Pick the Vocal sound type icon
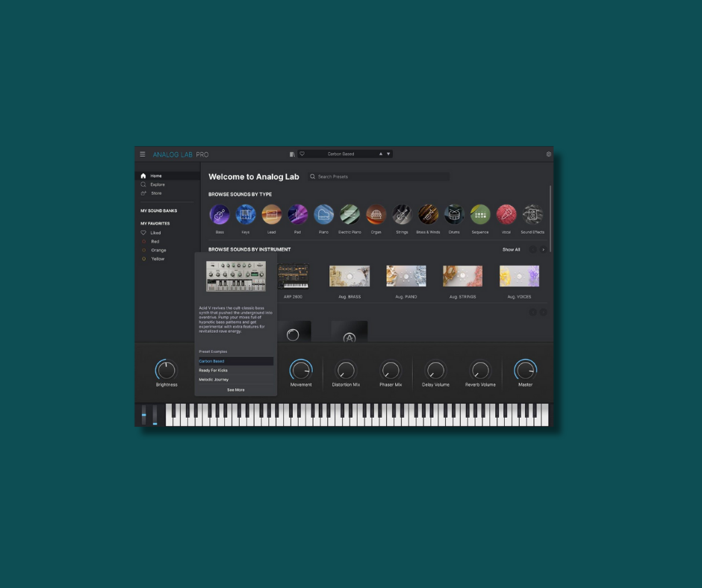Screen dimensions: 702x588 click(x=506, y=215)
